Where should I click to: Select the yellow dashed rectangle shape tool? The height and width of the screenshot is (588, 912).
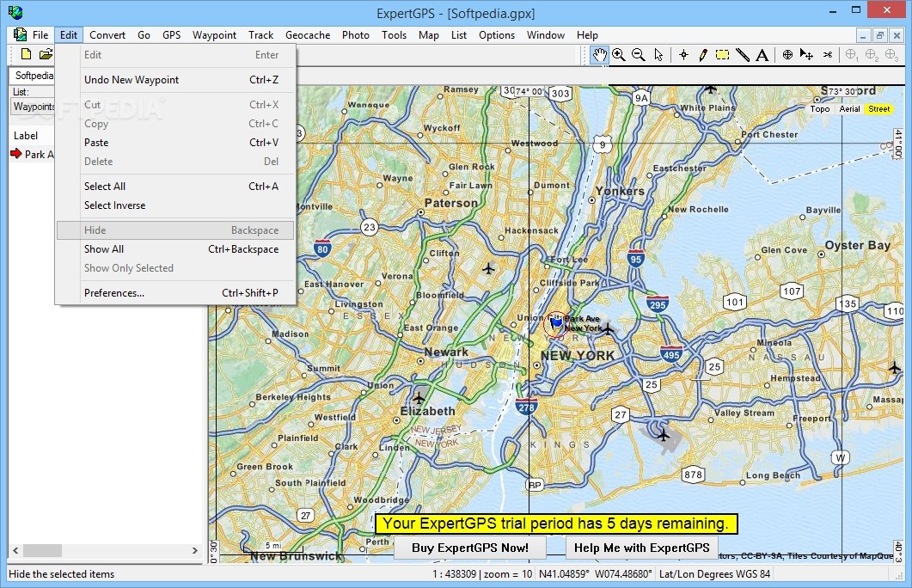[x=722, y=55]
